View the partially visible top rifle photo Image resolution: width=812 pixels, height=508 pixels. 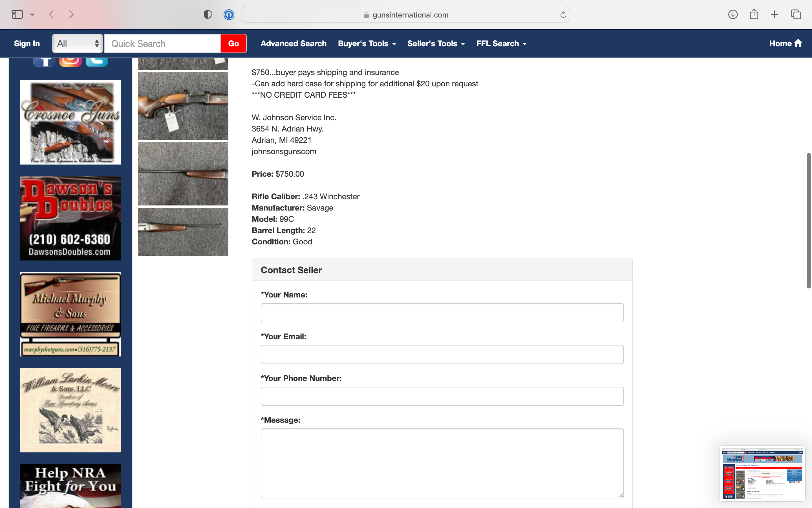[183, 64]
